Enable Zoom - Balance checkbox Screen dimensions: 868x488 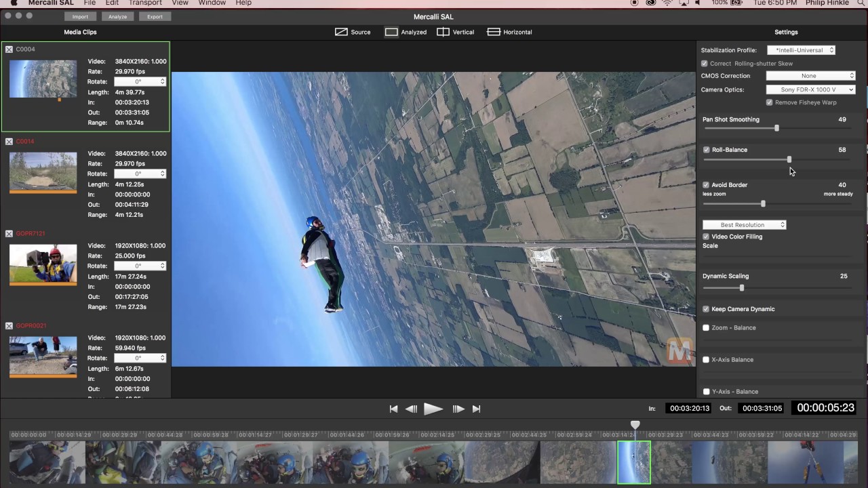point(706,328)
